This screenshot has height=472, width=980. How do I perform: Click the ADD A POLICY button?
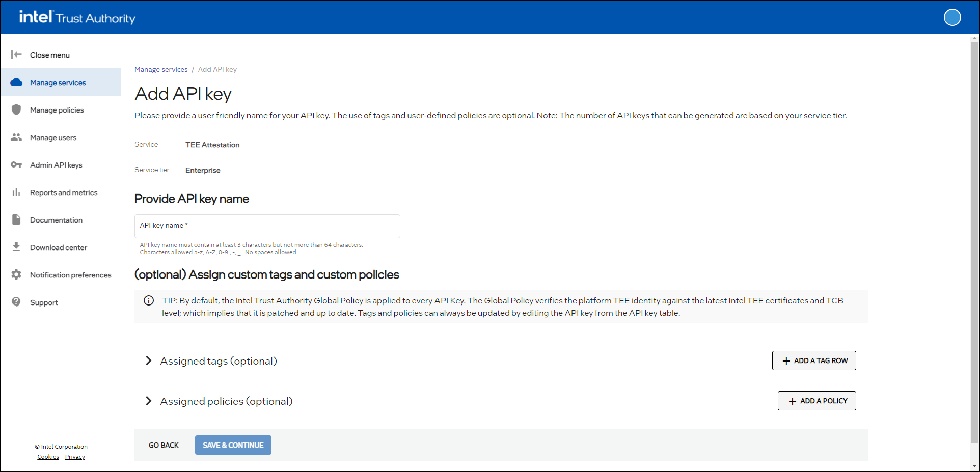817,401
